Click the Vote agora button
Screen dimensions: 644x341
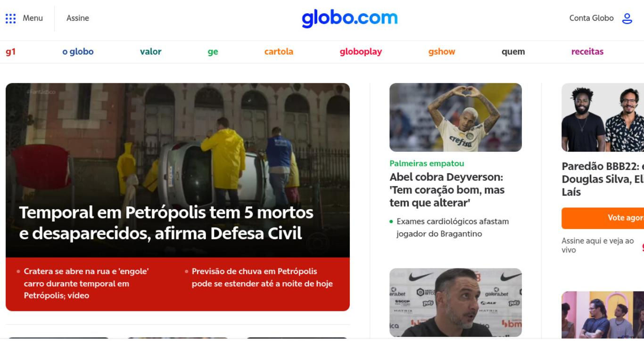(603, 218)
